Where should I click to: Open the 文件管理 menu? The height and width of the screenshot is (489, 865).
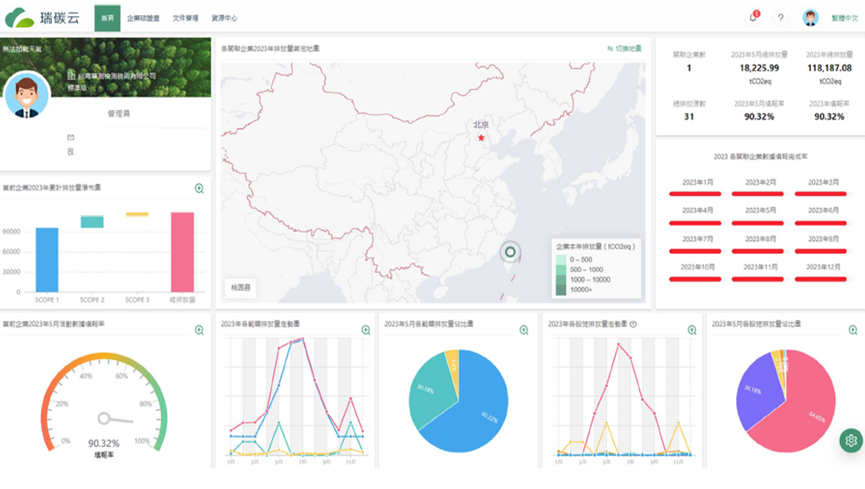(x=185, y=18)
